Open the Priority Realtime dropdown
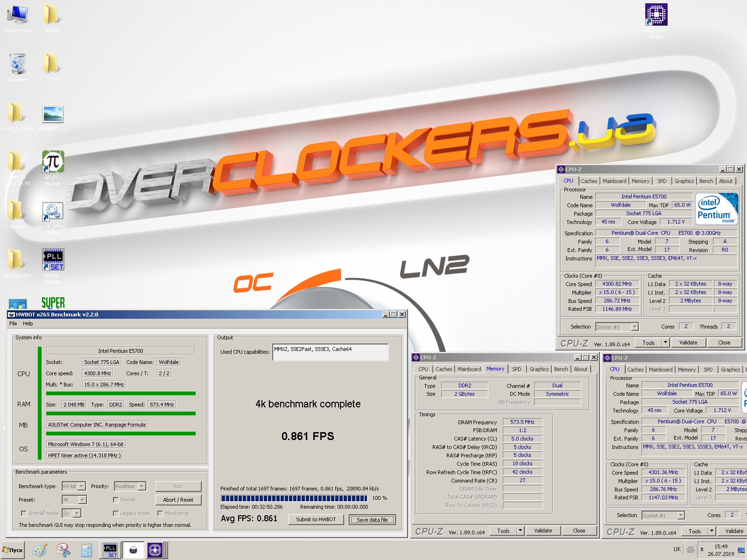This screenshot has height=560, width=747. 142,486
